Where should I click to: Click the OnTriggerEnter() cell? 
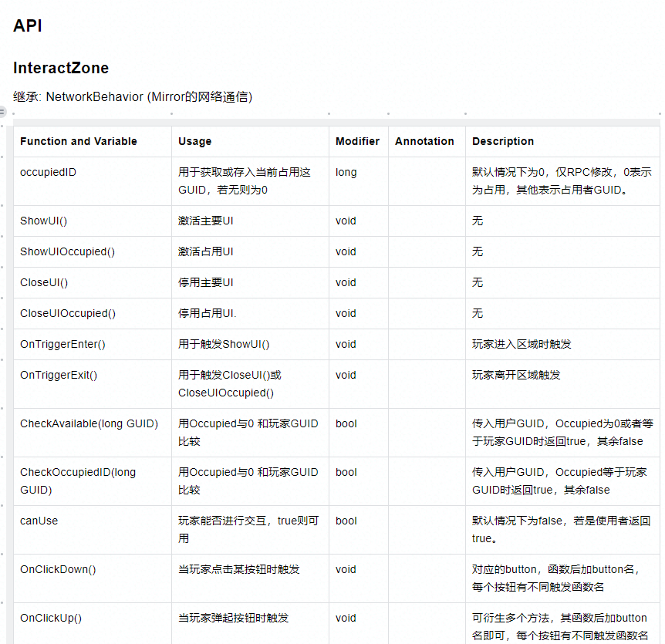point(93,344)
